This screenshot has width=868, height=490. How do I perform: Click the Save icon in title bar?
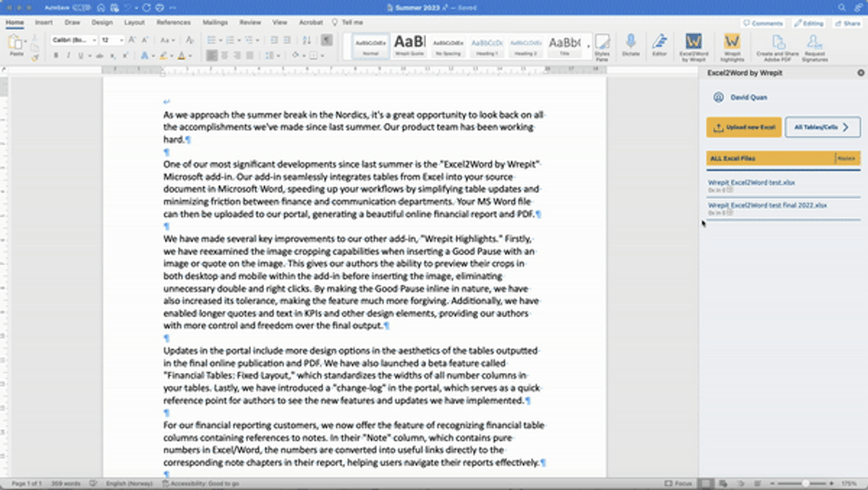point(116,7)
